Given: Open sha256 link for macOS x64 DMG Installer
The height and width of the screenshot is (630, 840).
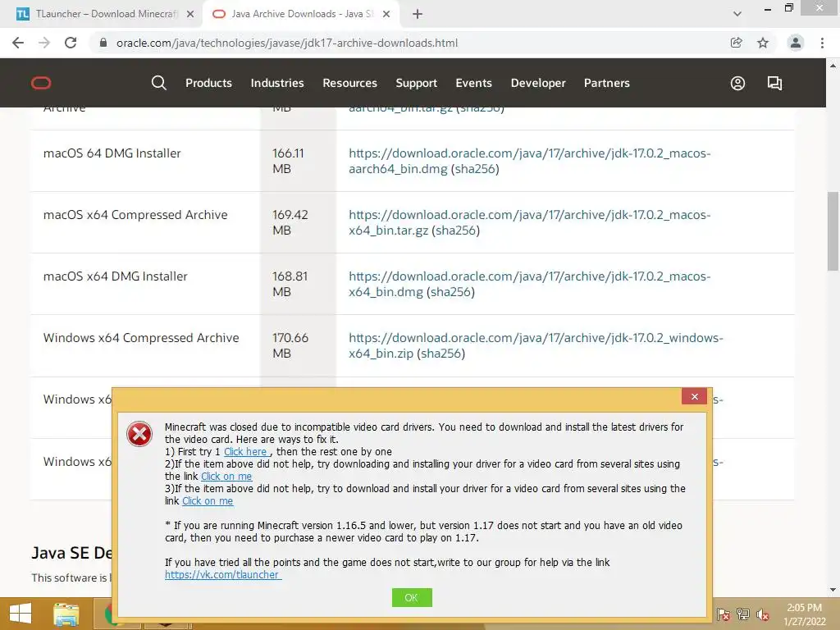Looking at the screenshot, I should click(450, 293).
